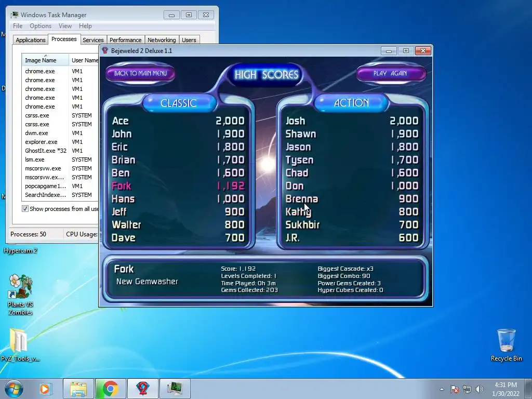Viewport: 532px width, 399px height.
Task: Open the File menu in Task Manager
Action: point(18,26)
